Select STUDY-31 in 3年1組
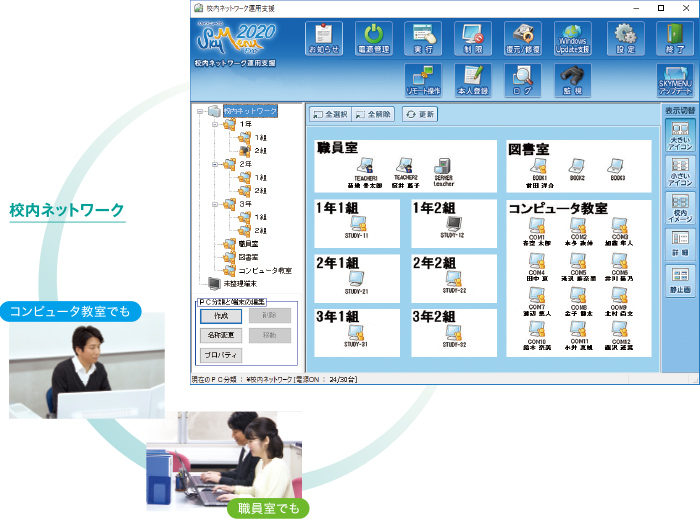This screenshot has width=700, height=519. (356, 336)
